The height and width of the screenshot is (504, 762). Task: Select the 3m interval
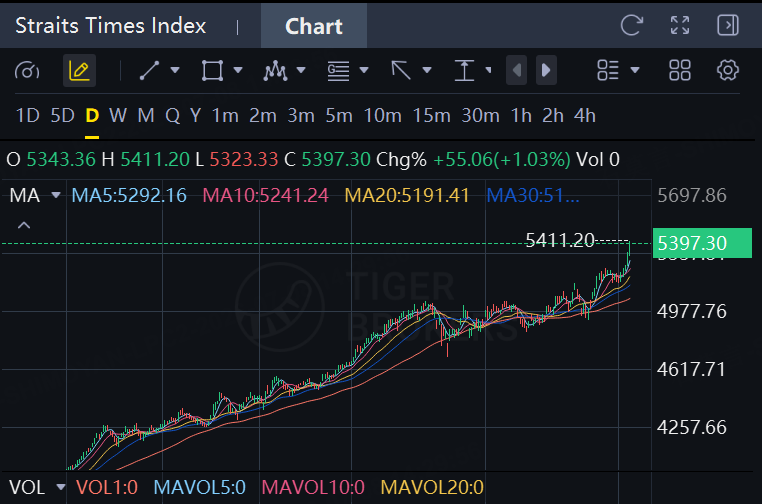coord(301,116)
